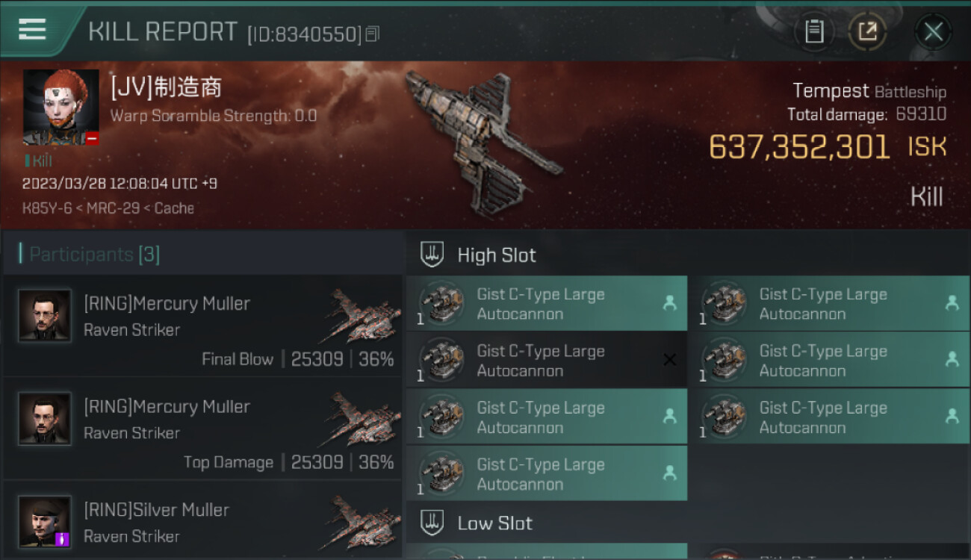
Task: Select the top right-column Gist C-Type Autocannon
Action: pyautogui.click(x=829, y=303)
